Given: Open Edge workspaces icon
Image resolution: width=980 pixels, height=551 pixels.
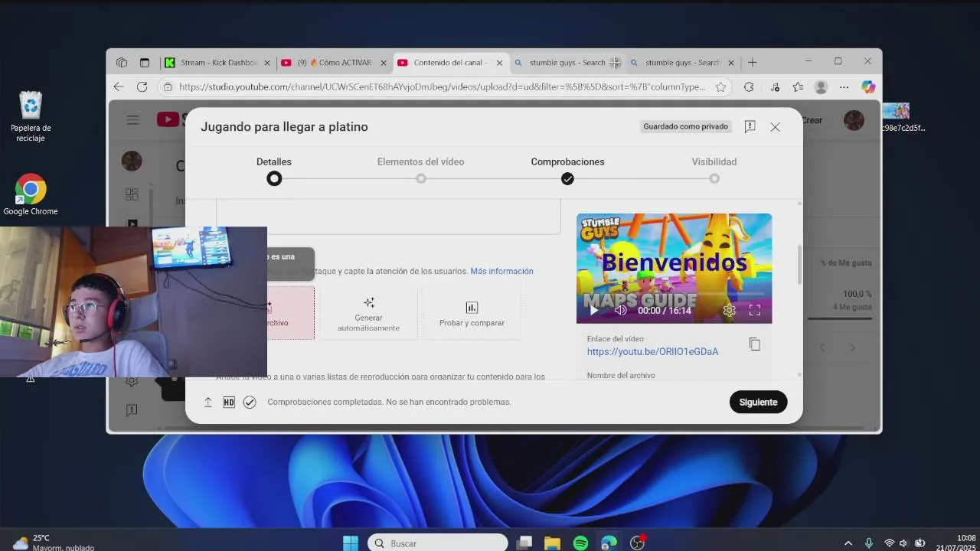Looking at the screenshot, I should click(122, 63).
